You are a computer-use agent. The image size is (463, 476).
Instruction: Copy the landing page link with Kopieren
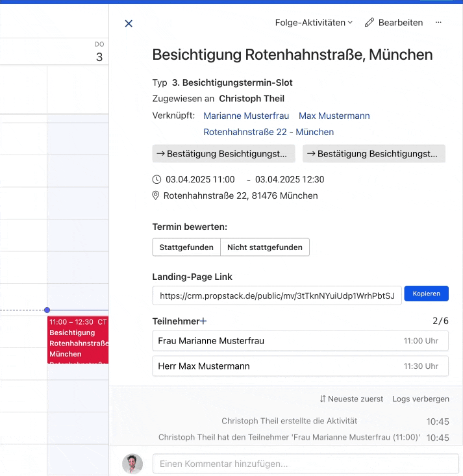(426, 294)
